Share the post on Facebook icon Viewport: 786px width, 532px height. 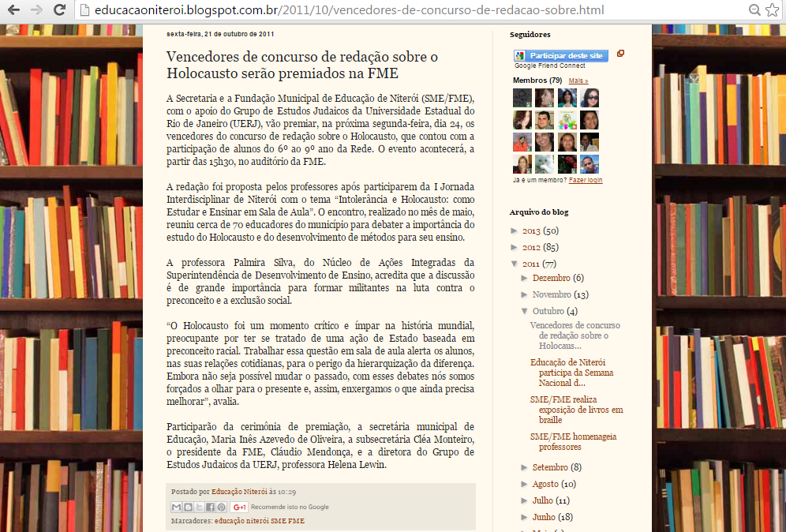[210, 507]
